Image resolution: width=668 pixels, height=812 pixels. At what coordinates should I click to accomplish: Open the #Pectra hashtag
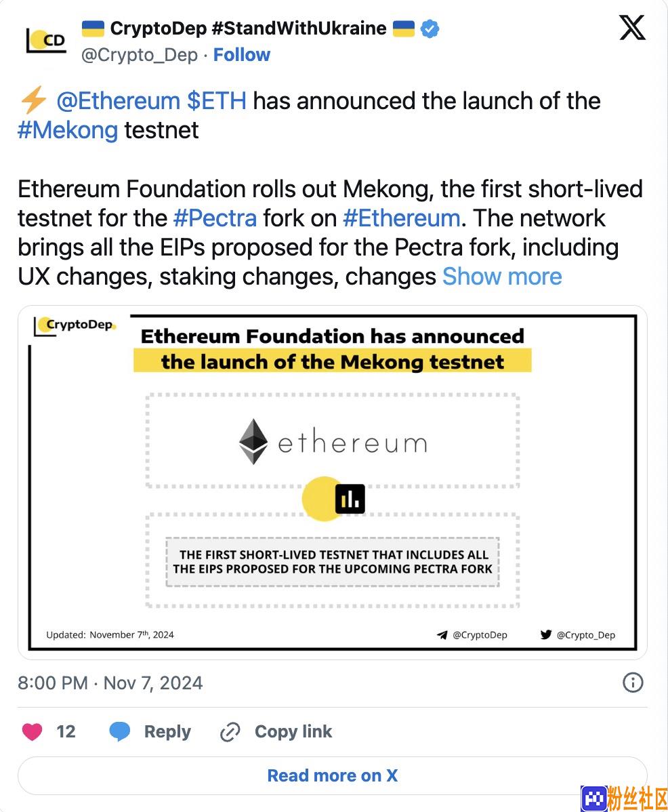tap(215, 218)
